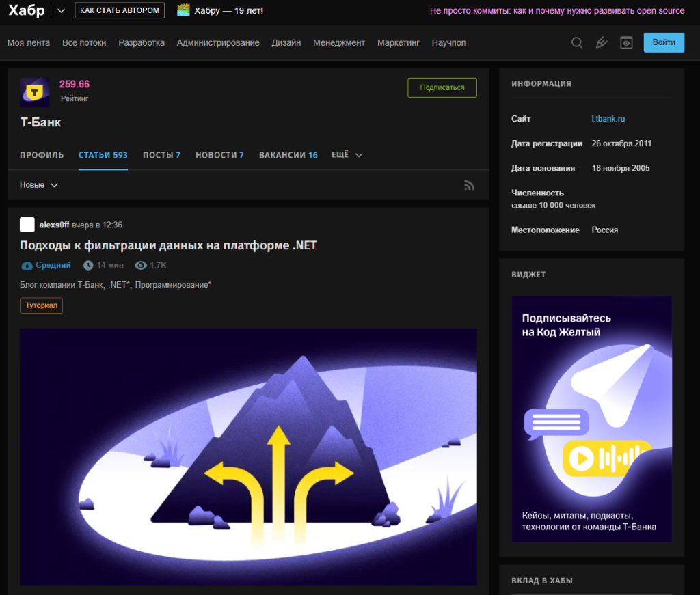Click свыше 10 000 человек text
Viewport: 700px width, 595px height.
(554, 205)
